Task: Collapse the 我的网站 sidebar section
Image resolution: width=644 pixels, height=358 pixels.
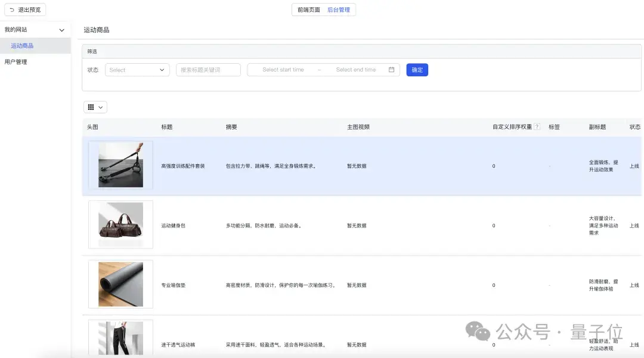Action: 61,29
